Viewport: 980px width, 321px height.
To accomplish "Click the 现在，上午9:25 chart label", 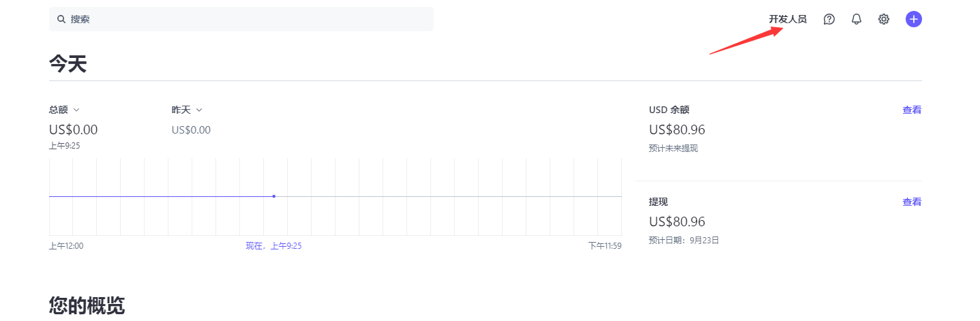I will [273, 246].
